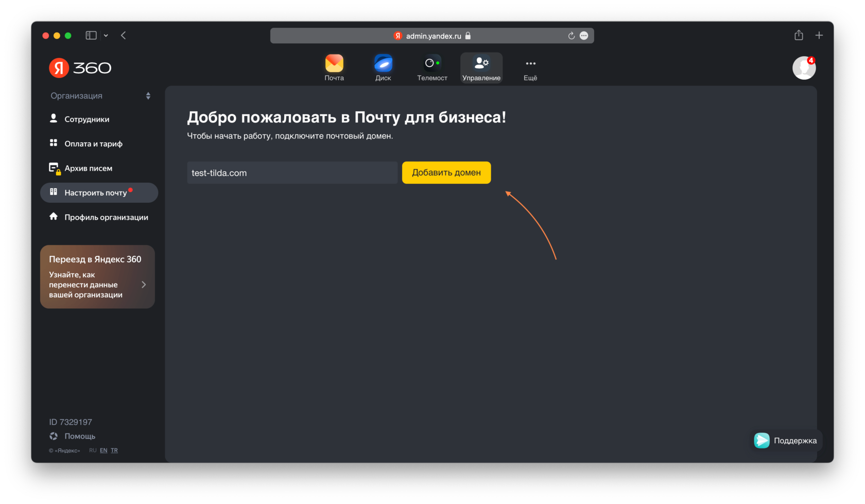Click the site lock icon in address bar

[468, 36]
